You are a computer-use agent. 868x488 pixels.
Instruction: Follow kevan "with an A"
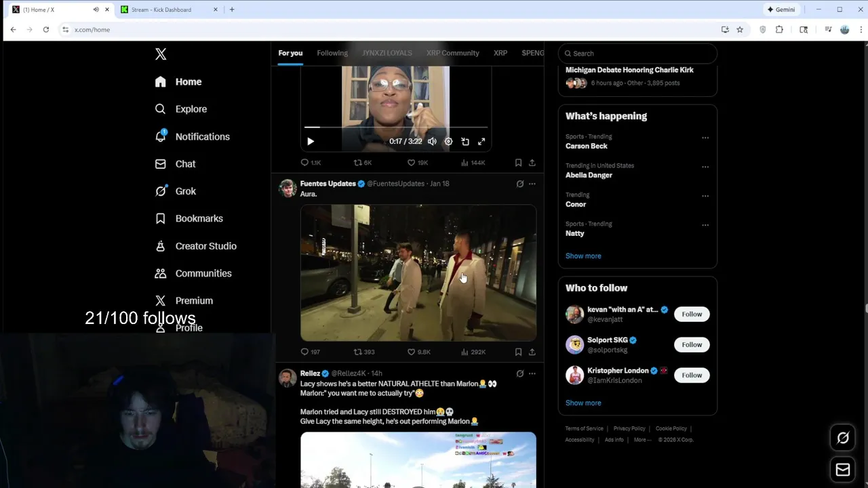pos(692,314)
